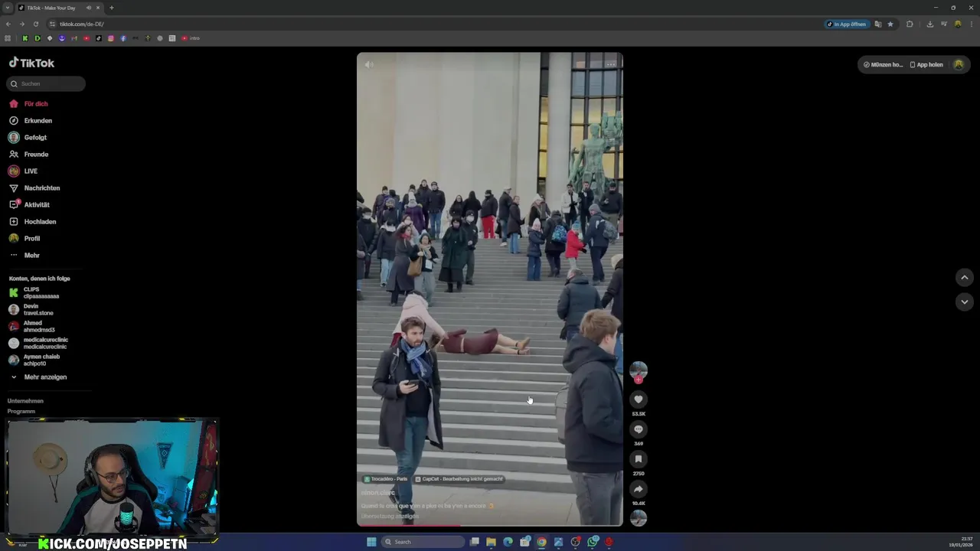
Task: Open Chrome media control icon
Action: point(943,24)
